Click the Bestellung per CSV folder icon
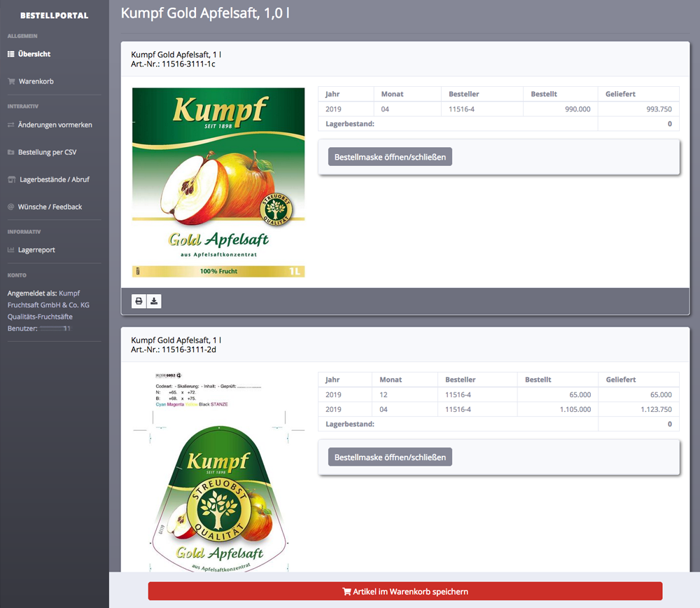This screenshot has height=608, width=700. [10, 152]
